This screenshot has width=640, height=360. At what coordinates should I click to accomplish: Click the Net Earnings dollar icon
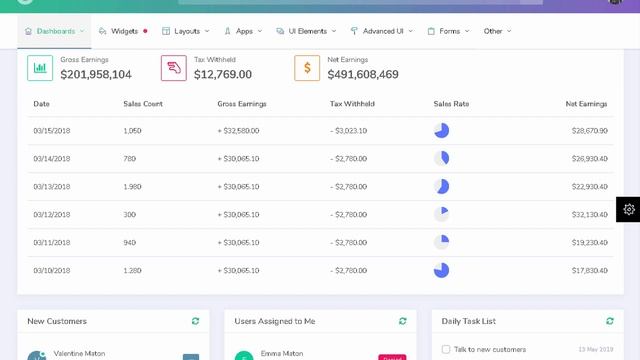[x=307, y=68]
